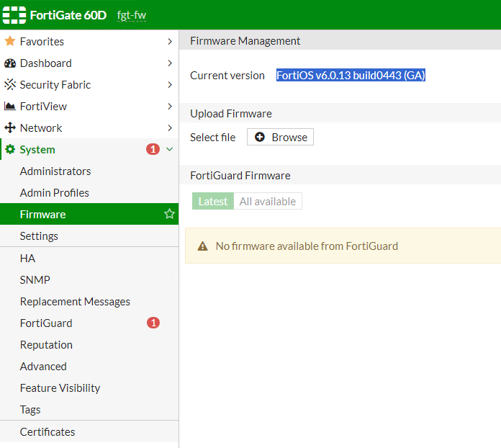501x448 pixels.
Task: Expand the Network submenu arrow
Action: (169, 128)
